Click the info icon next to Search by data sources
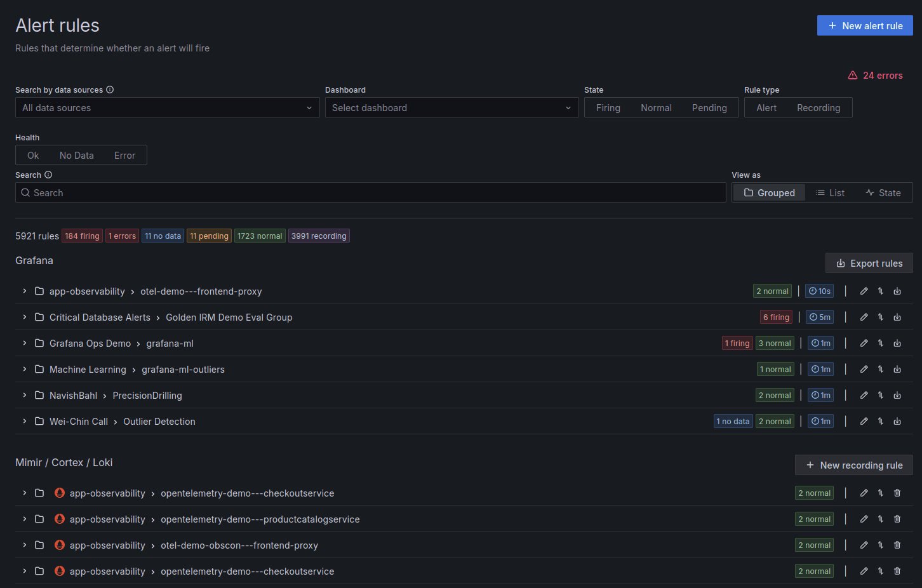The height and width of the screenshot is (588, 922). pos(109,90)
